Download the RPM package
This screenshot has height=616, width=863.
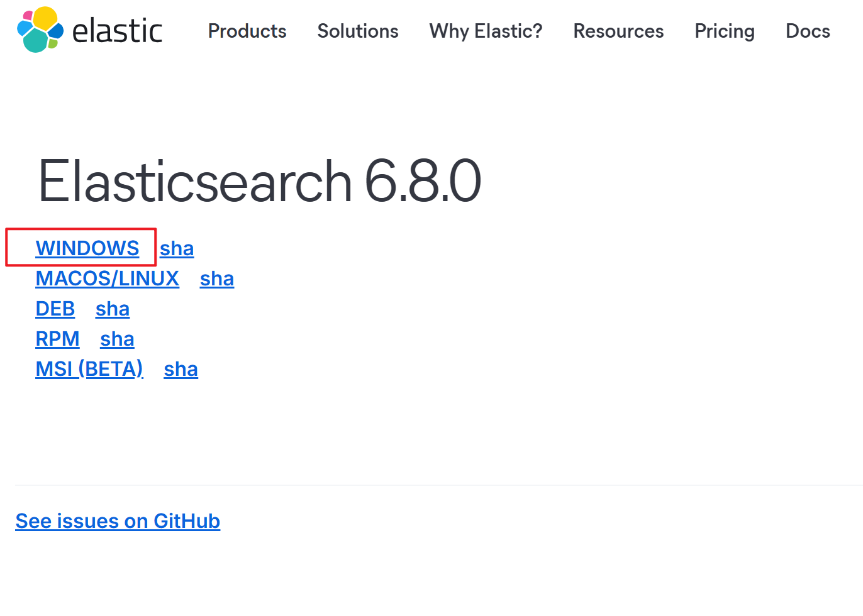pos(57,339)
